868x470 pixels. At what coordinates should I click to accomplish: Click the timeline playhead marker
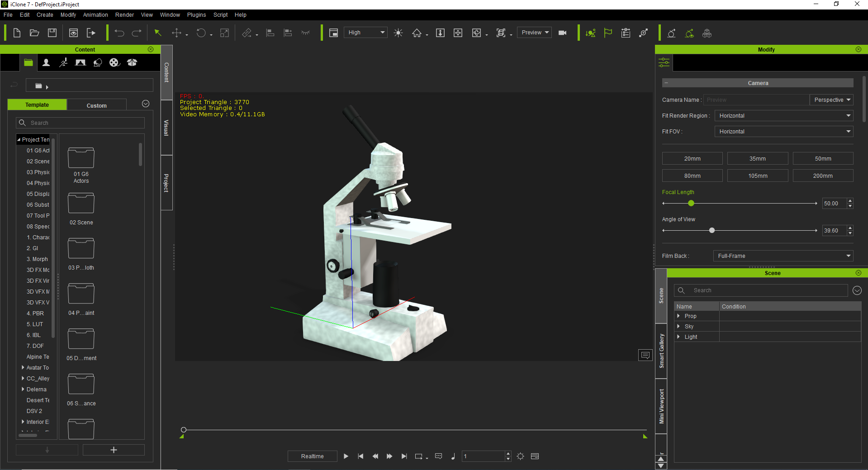(184, 430)
